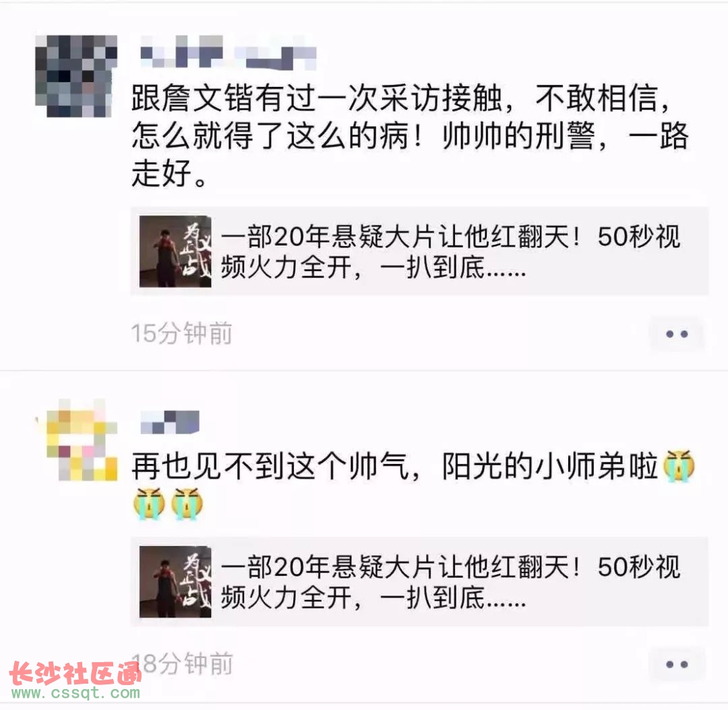Tap the dark pixelated avatar of first poster
The image size is (728, 710).
click(76, 76)
